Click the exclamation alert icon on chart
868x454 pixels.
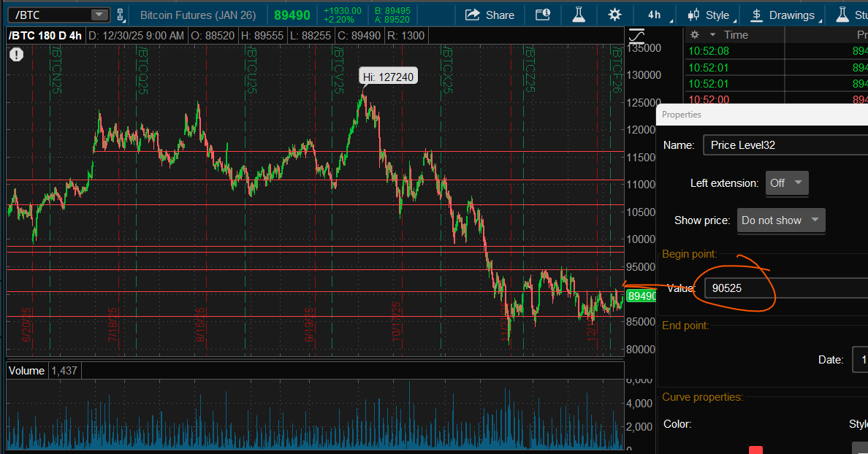pyautogui.click(x=17, y=55)
